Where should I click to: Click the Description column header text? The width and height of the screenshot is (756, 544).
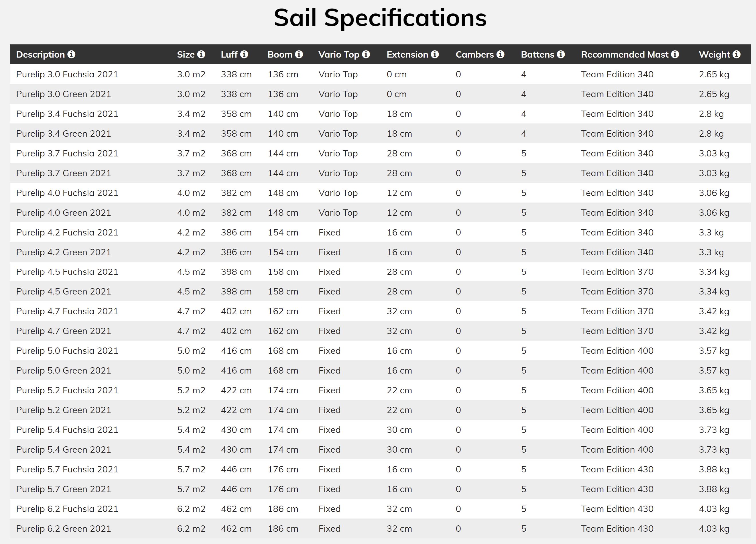tap(40, 54)
